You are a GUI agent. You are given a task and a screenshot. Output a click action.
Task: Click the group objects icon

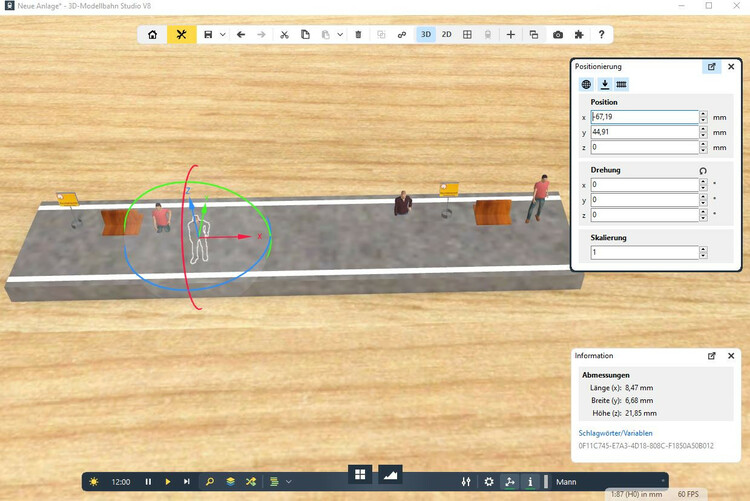coord(381,34)
